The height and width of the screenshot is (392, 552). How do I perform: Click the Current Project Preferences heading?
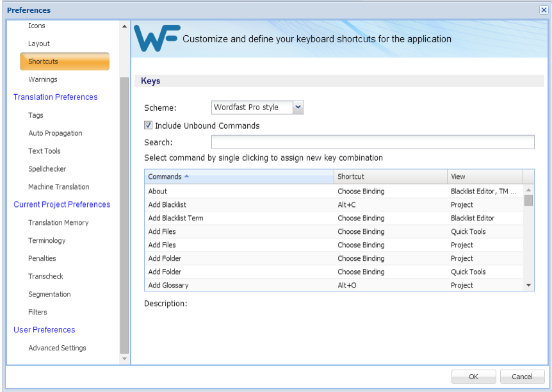click(x=62, y=204)
